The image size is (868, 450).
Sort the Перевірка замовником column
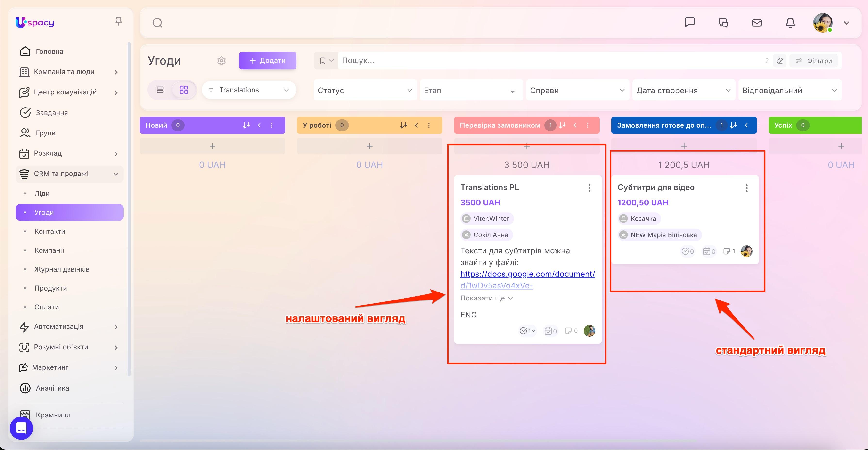pos(562,125)
